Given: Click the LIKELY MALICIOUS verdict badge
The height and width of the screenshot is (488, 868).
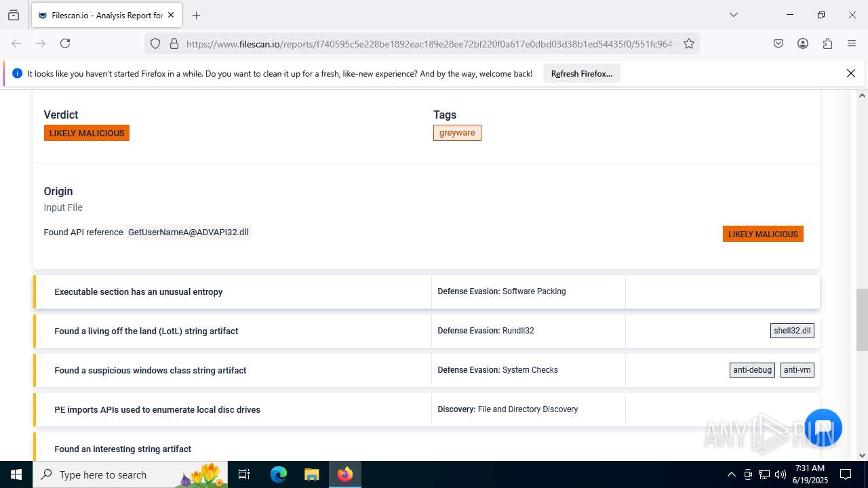Looking at the screenshot, I should tap(87, 133).
